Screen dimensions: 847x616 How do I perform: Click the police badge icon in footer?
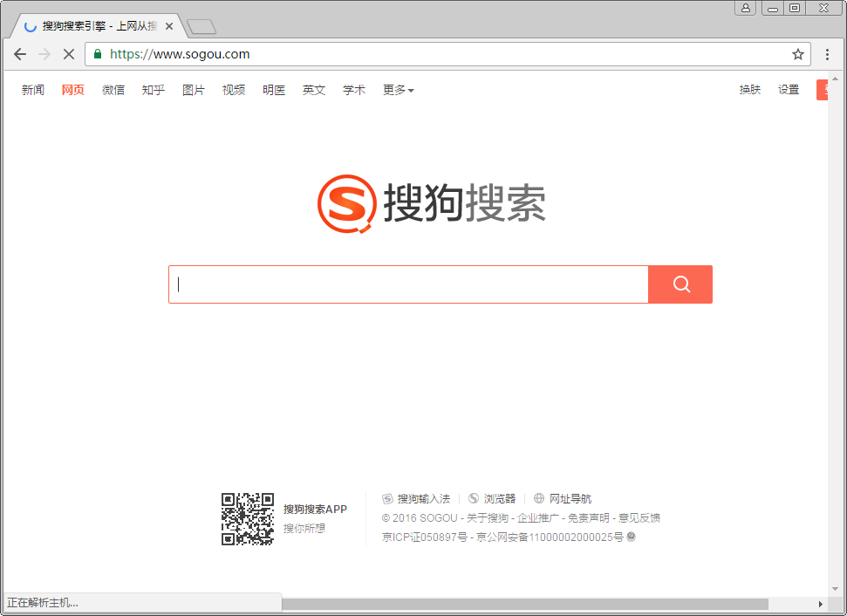[x=631, y=537]
